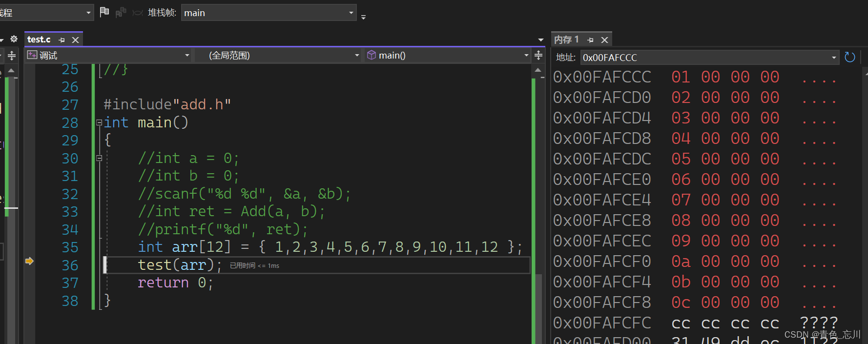Select the 内存 1 memory tab

[x=566, y=40]
